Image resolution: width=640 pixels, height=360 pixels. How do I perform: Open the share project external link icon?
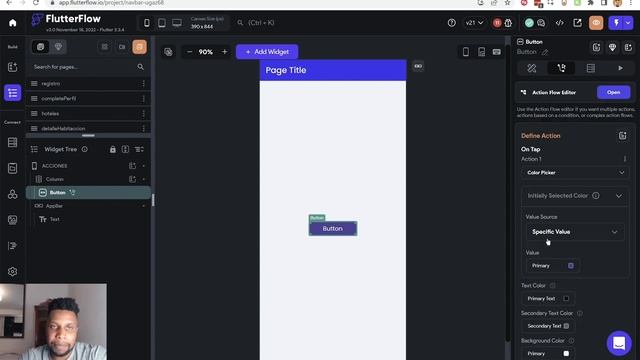click(577, 23)
